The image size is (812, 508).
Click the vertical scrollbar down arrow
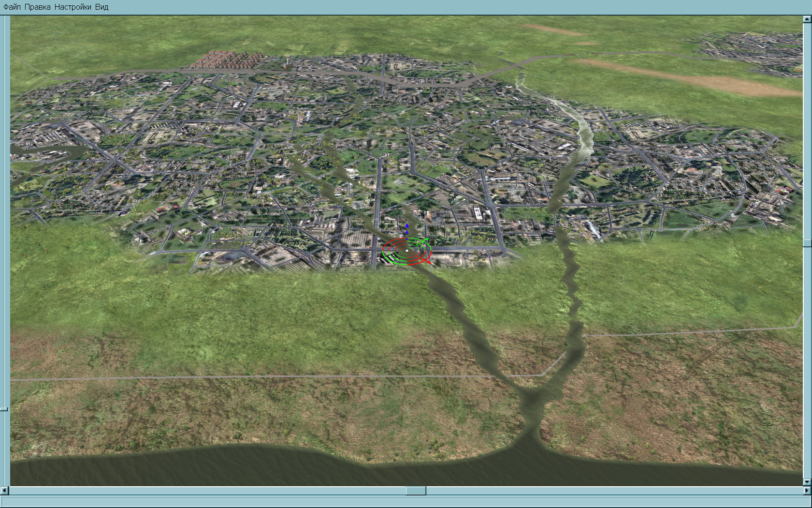click(x=807, y=482)
